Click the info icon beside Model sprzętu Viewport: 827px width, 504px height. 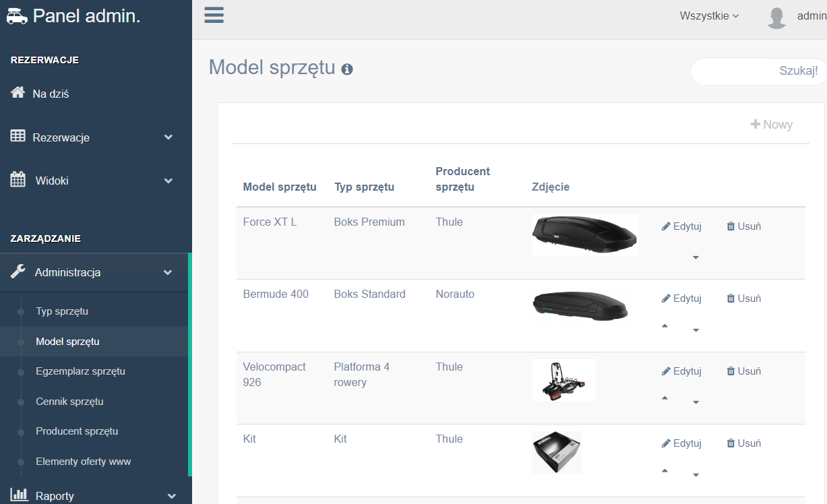coord(347,69)
